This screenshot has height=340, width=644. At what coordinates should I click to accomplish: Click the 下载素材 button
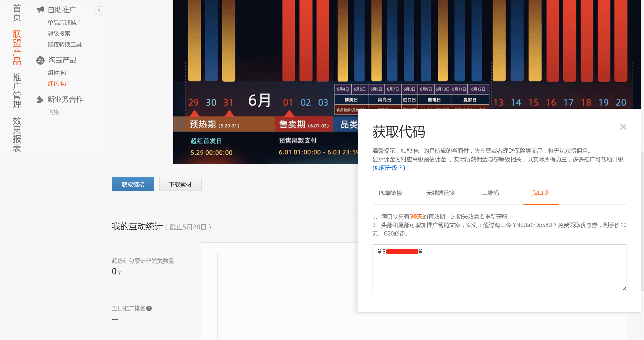coord(180,184)
